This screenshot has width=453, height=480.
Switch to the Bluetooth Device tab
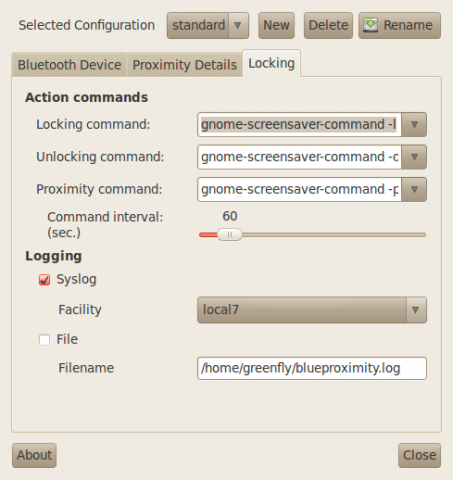pos(69,65)
